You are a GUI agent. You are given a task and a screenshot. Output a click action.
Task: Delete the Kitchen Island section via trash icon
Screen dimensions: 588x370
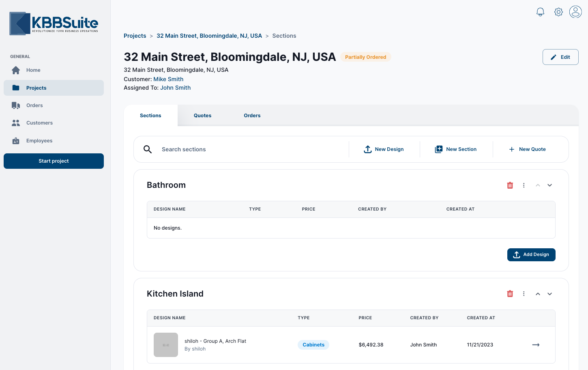tap(510, 294)
